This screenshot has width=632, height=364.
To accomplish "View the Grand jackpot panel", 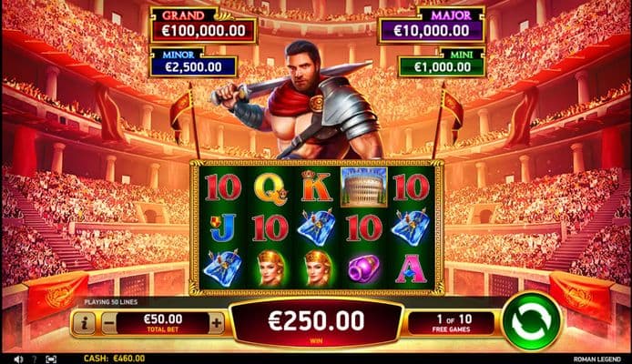I will tap(204, 26).
